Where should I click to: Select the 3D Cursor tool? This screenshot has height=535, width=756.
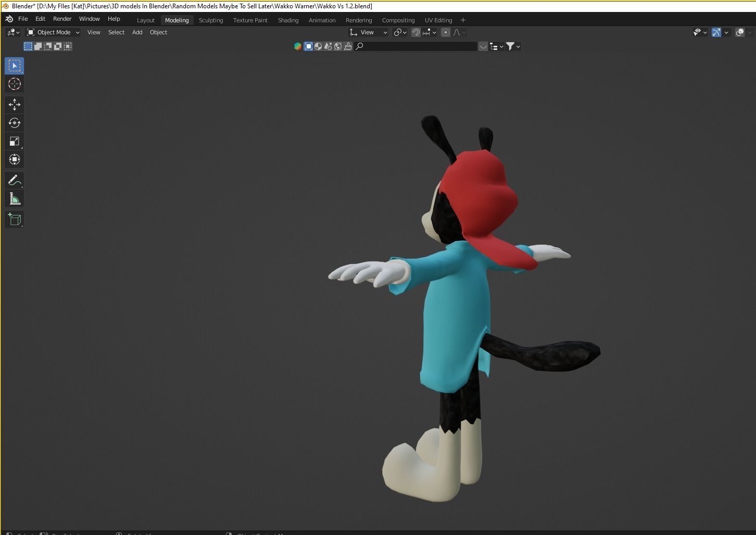(15, 84)
